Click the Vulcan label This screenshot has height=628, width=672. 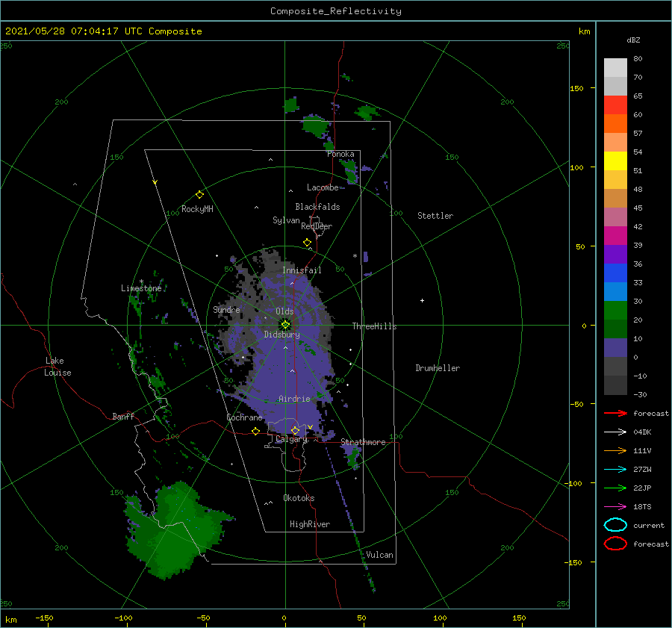(379, 555)
